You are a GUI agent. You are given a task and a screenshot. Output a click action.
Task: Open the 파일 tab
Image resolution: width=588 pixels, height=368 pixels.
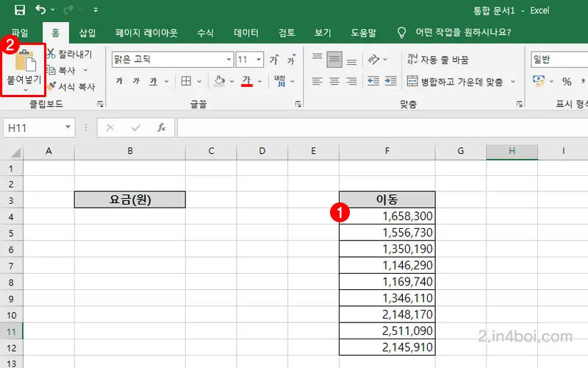click(20, 32)
